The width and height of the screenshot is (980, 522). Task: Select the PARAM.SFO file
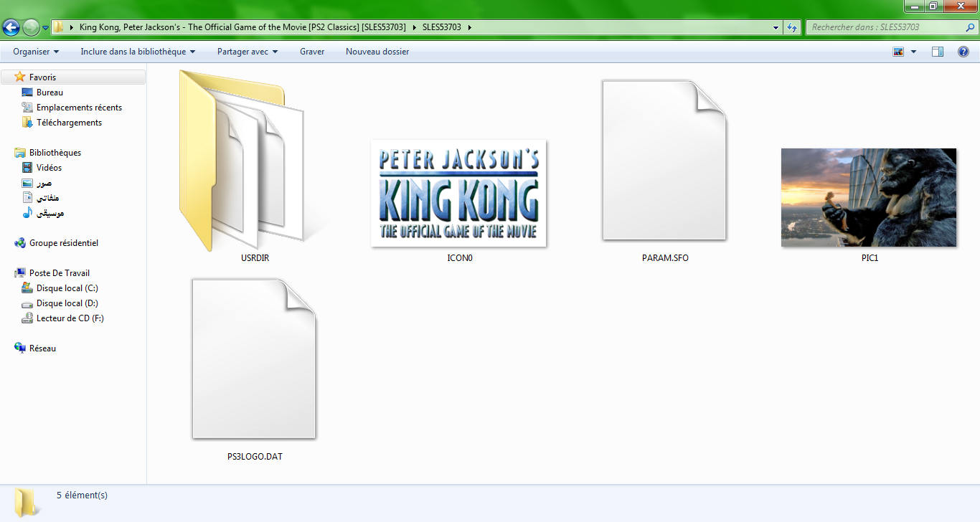664,161
